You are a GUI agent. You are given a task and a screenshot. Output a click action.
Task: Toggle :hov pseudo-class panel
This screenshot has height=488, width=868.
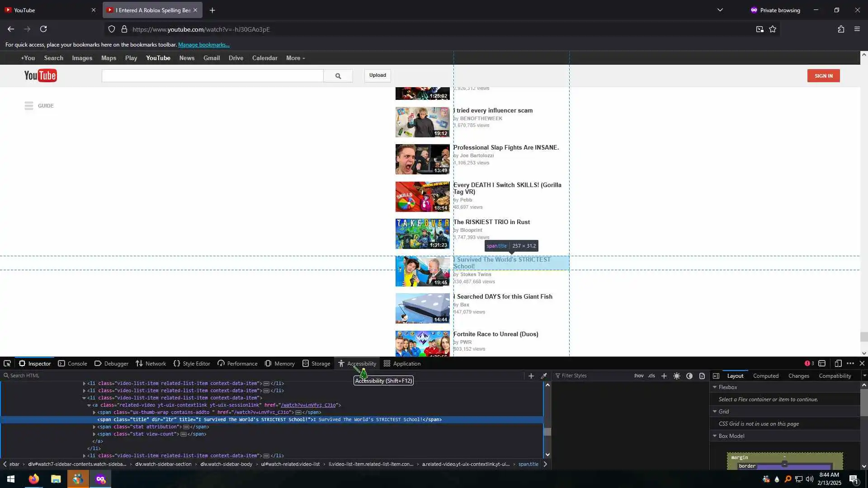pyautogui.click(x=638, y=376)
